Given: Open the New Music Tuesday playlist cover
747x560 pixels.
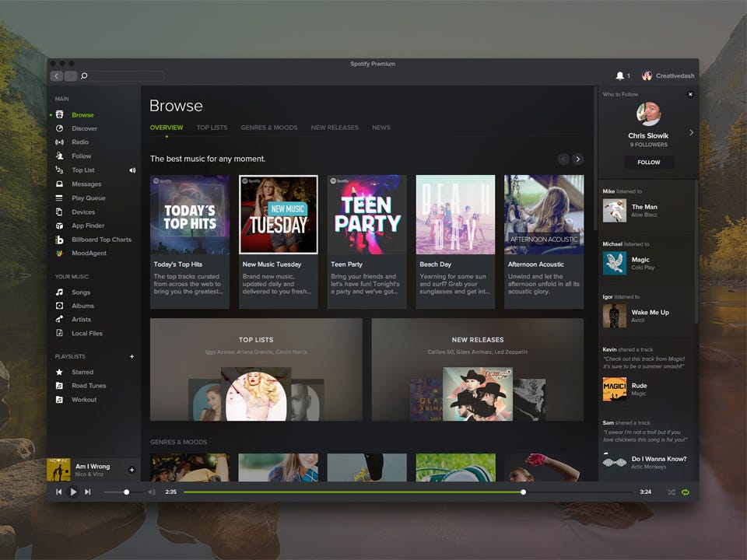Looking at the screenshot, I should [x=279, y=215].
